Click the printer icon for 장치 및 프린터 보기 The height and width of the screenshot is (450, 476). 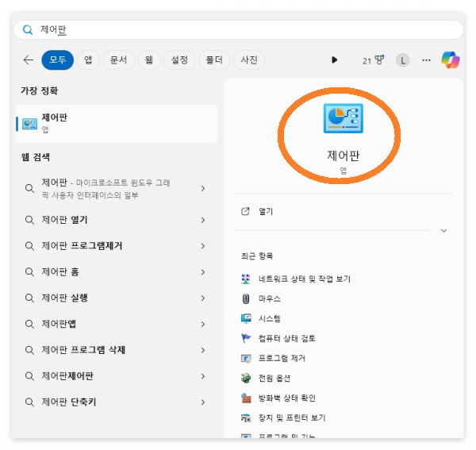(246, 417)
